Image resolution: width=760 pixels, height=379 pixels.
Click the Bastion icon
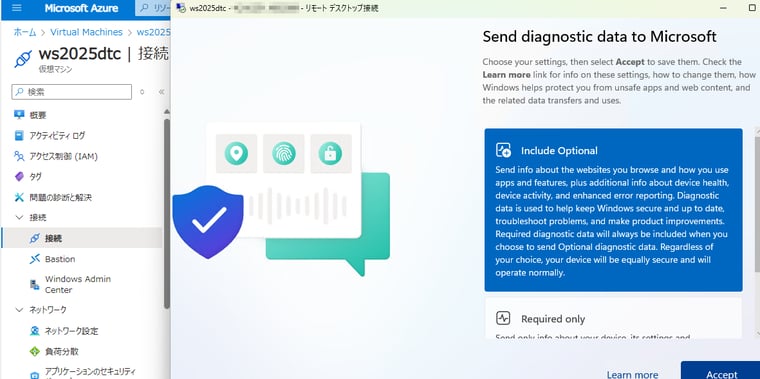pos(34,259)
